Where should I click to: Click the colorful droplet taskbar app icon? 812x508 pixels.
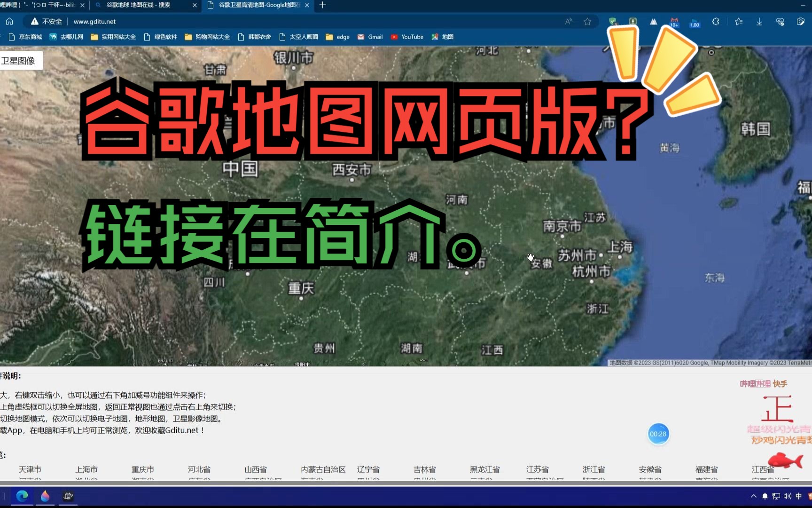(x=45, y=496)
